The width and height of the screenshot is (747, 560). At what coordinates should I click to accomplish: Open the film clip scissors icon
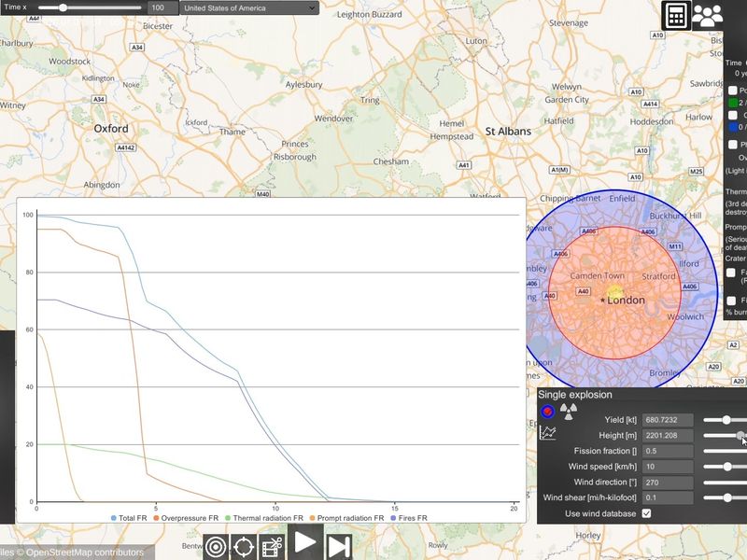272,547
